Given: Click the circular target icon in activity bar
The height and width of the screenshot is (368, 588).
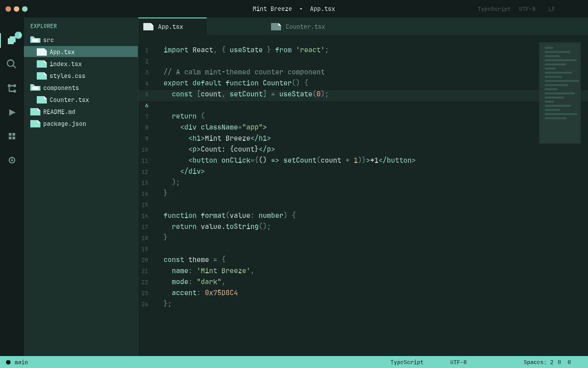Looking at the screenshot, I should click(12, 160).
